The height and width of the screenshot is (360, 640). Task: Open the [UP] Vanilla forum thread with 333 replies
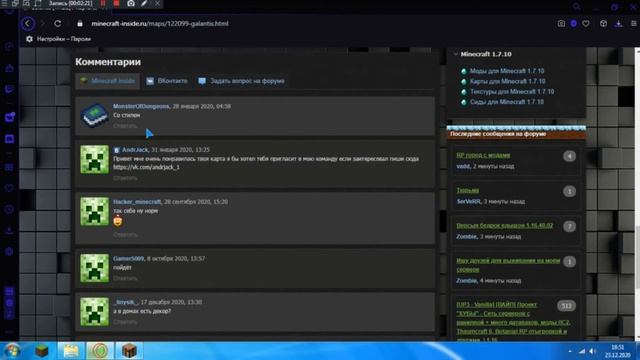click(513, 321)
